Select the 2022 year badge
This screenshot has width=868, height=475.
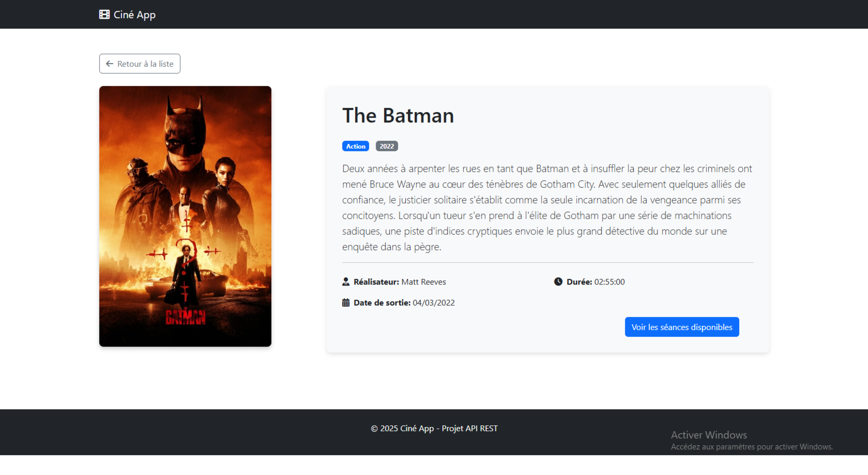pyautogui.click(x=387, y=146)
